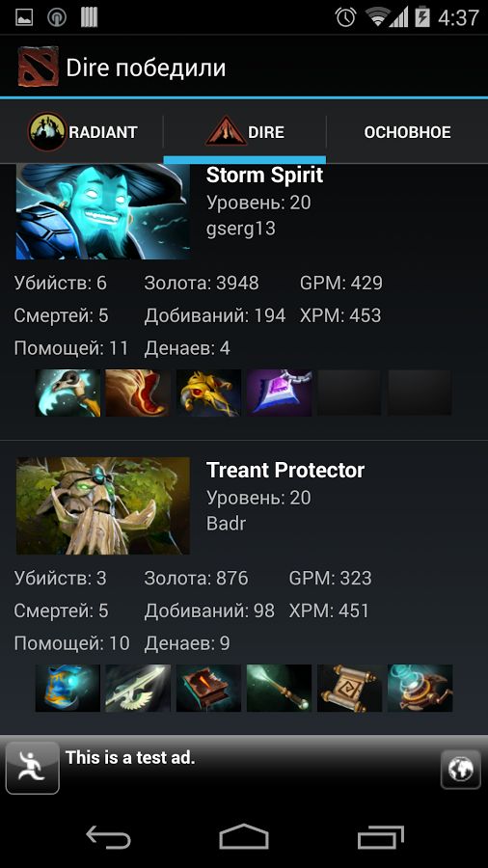Tap Storm Spirit's purple gem talisman item
The image size is (488, 868).
[280, 393]
